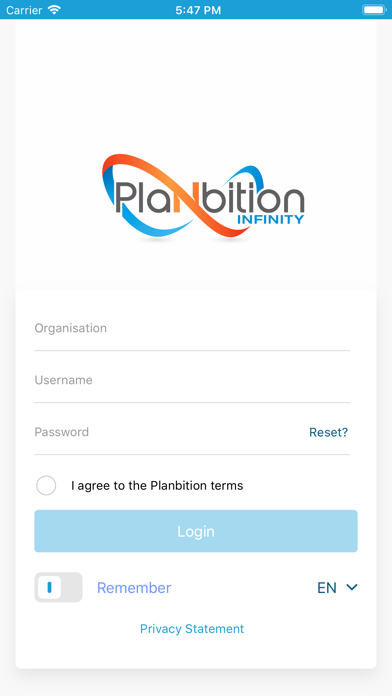Tap the blue handle inside the Remember switch
The image size is (392, 696).
[x=49, y=587]
